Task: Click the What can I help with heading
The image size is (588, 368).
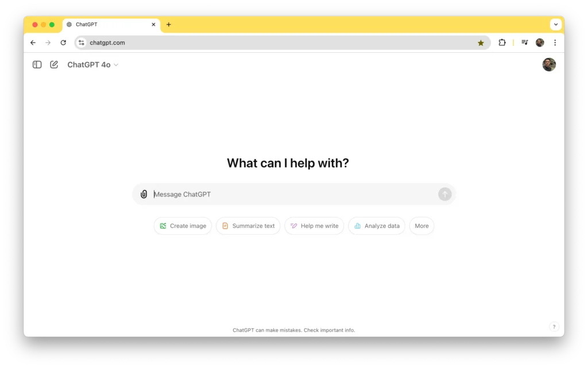Action: pos(288,163)
